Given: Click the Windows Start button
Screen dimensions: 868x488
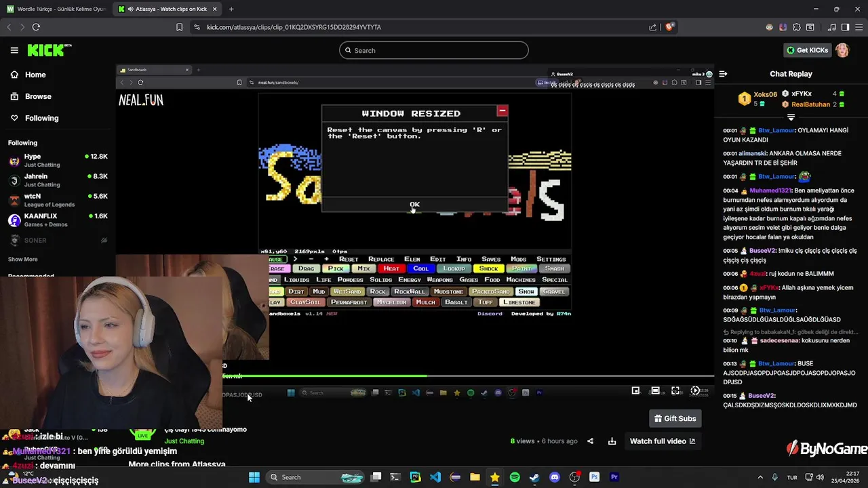Looking at the screenshot, I should click(x=254, y=477).
